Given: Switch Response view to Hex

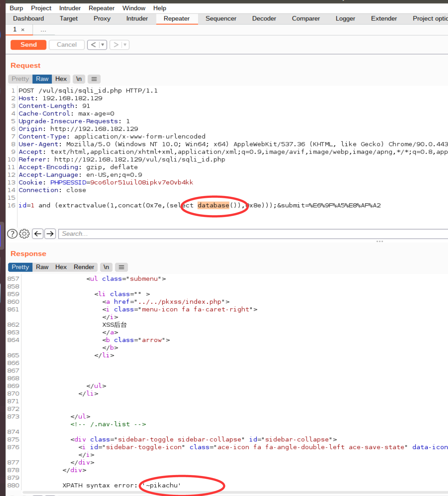Looking at the screenshot, I should [61, 267].
